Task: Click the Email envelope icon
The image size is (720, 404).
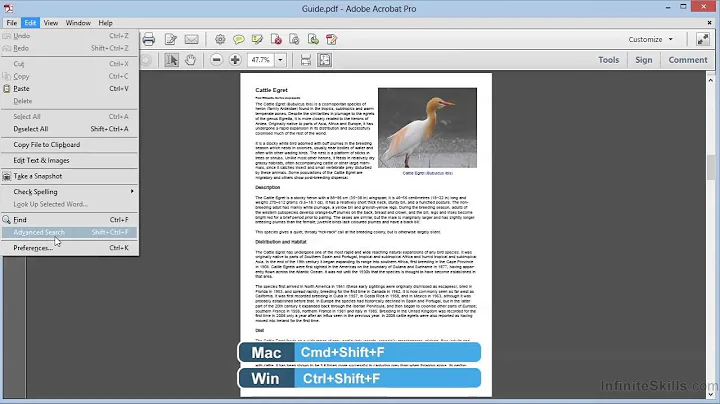Action: coord(191,39)
